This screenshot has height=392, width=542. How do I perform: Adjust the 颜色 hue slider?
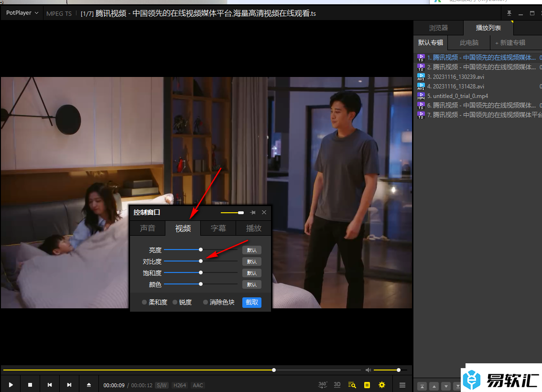pos(200,284)
